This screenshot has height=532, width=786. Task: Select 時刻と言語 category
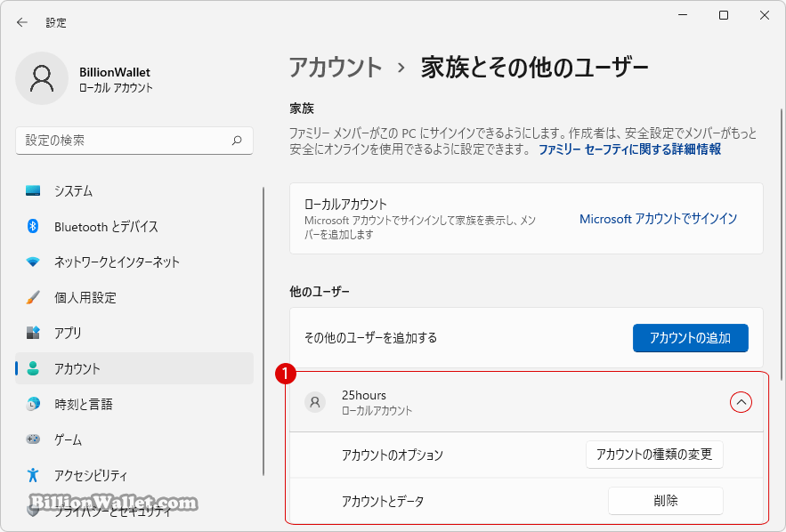(x=134, y=404)
